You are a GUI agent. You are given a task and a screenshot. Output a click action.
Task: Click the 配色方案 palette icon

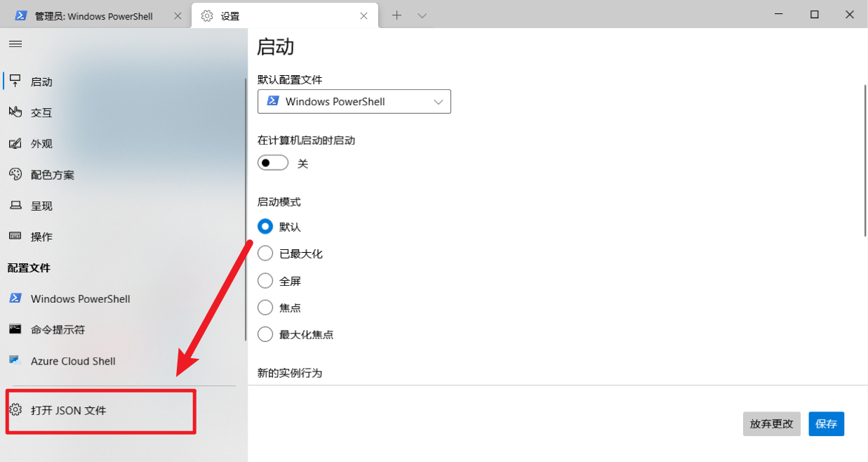(15, 174)
